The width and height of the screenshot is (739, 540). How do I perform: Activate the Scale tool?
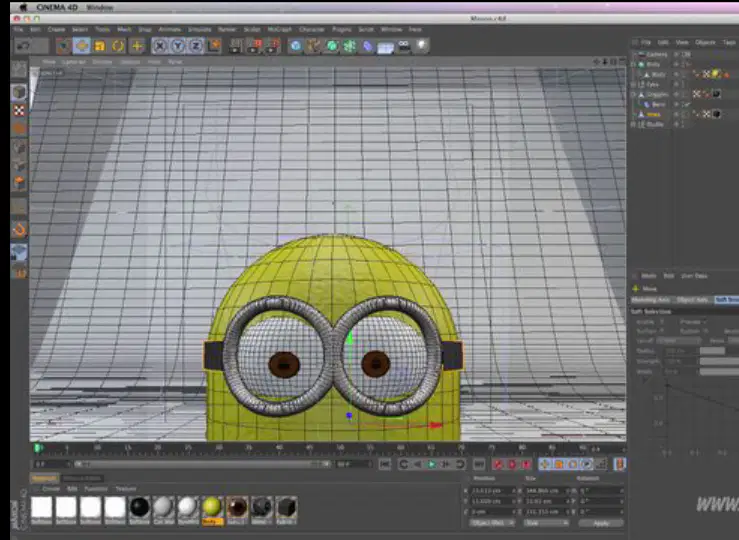click(x=100, y=46)
